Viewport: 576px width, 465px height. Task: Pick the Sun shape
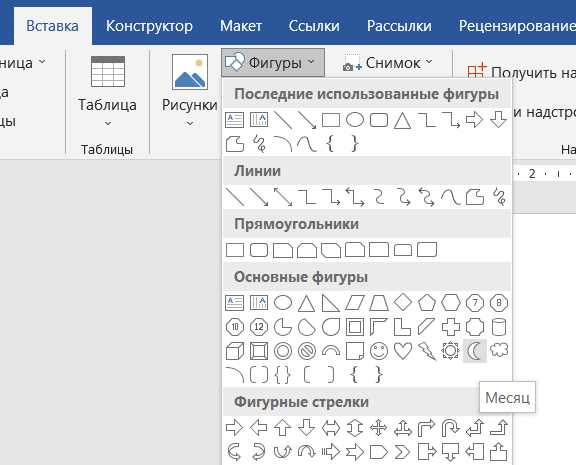[451, 351]
